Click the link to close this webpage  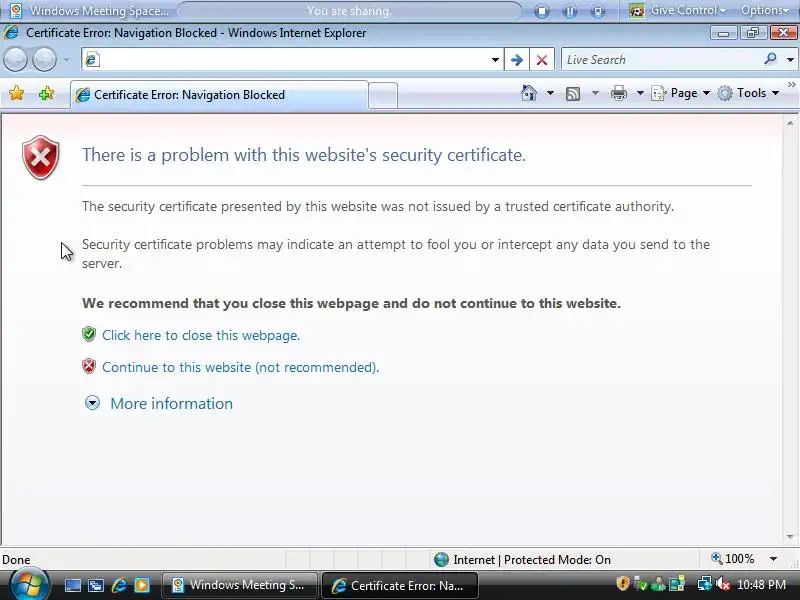201,335
